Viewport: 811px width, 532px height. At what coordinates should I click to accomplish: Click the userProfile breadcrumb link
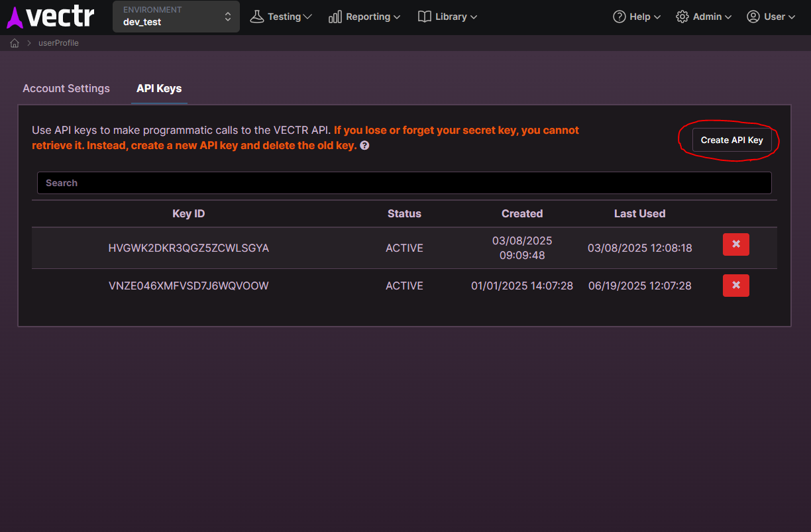[58, 42]
